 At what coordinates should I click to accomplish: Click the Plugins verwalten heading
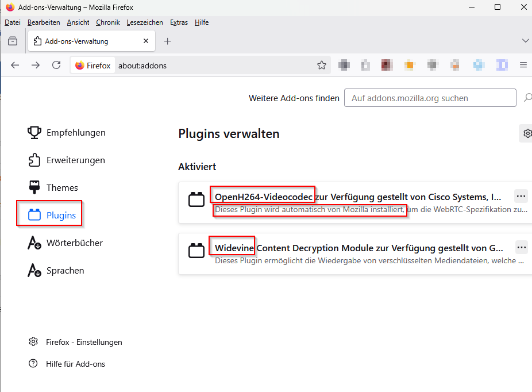click(x=229, y=134)
